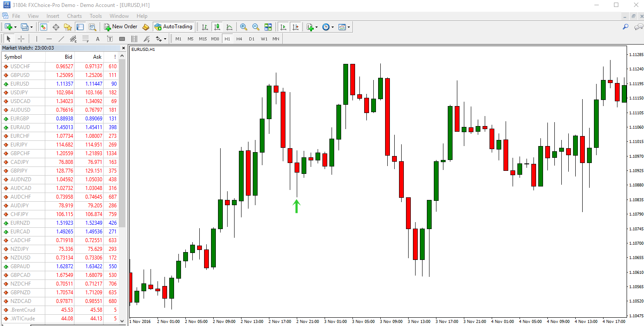Viewport: 644px width, 326px height.
Task: Open the Charts menu
Action: coord(74,16)
